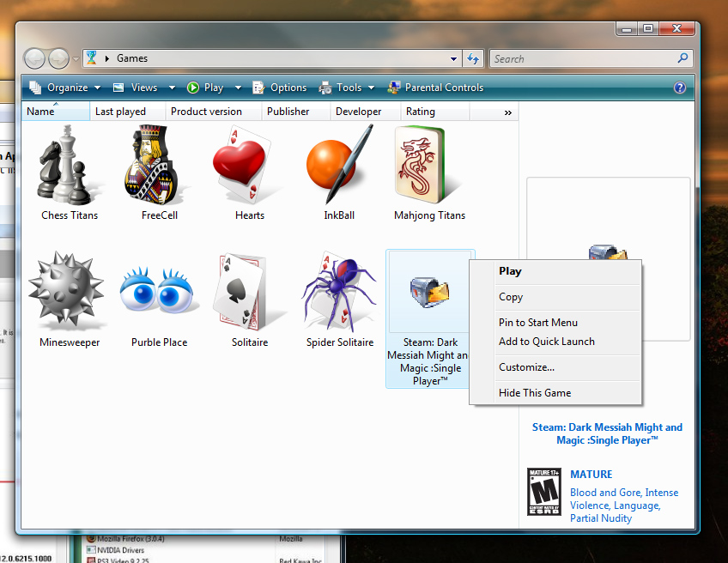The image size is (728, 563).
Task: Click the Back navigation arrow
Action: (33, 58)
